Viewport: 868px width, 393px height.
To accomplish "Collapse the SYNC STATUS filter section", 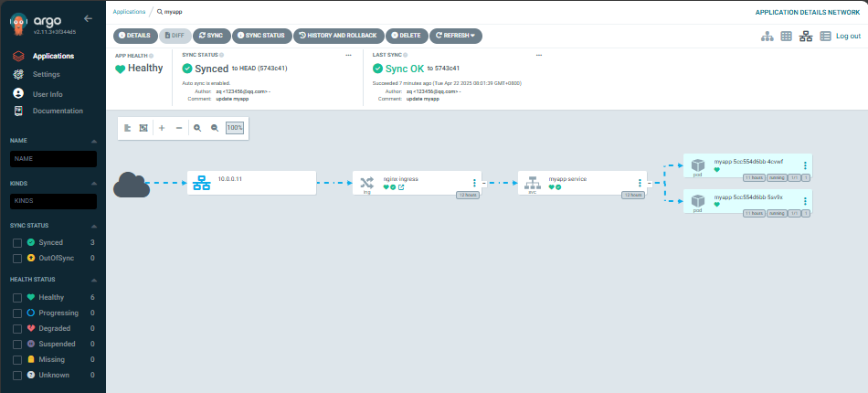I will tap(93, 226).
